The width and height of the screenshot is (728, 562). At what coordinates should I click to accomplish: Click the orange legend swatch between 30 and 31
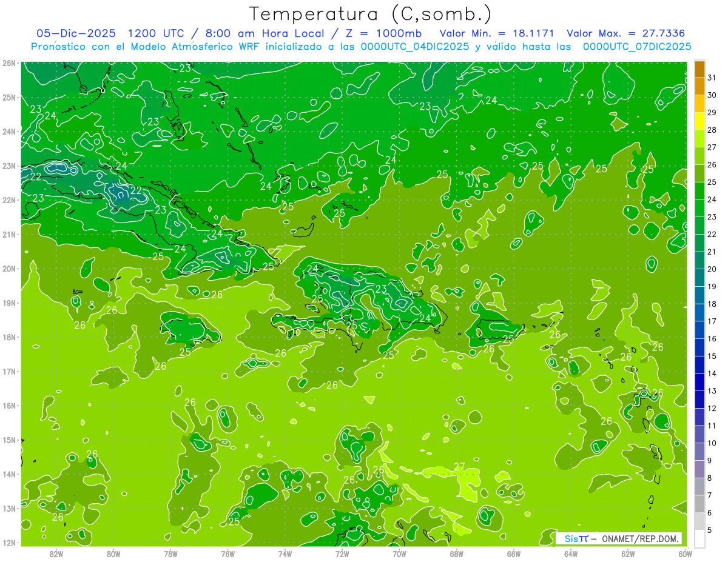pos(699,86)
